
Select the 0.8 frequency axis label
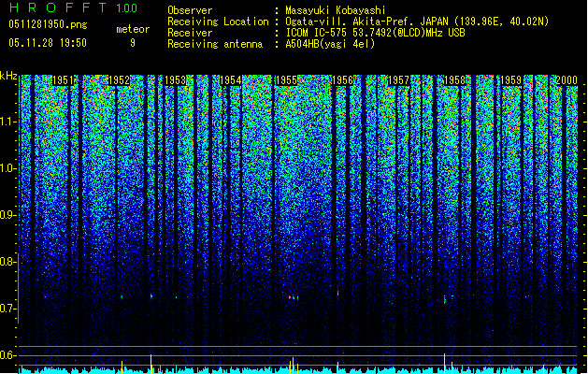click(x=8, y=262)
